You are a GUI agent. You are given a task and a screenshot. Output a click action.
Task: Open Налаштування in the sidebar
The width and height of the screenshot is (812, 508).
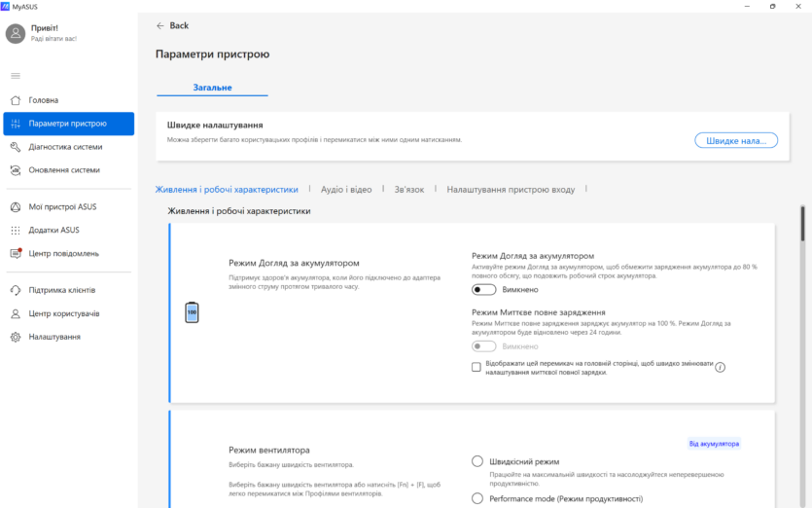[x=68, y=337]
